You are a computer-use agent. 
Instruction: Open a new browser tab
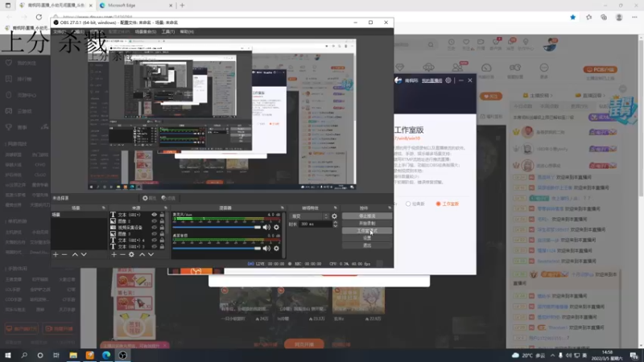coord(183,6)
